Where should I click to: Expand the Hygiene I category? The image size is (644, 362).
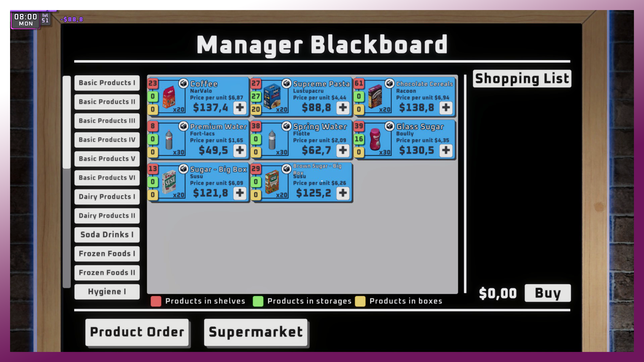pos(107,291)
